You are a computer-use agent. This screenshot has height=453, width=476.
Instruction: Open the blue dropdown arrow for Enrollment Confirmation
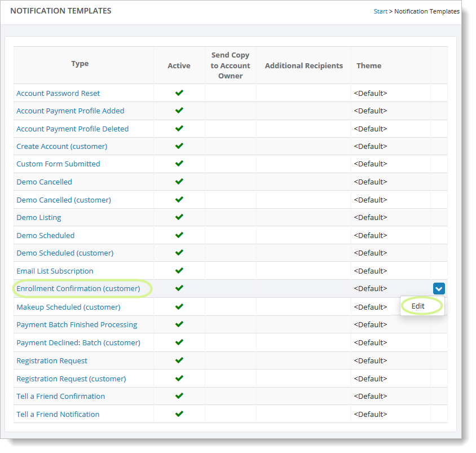[x=439, y=288]
